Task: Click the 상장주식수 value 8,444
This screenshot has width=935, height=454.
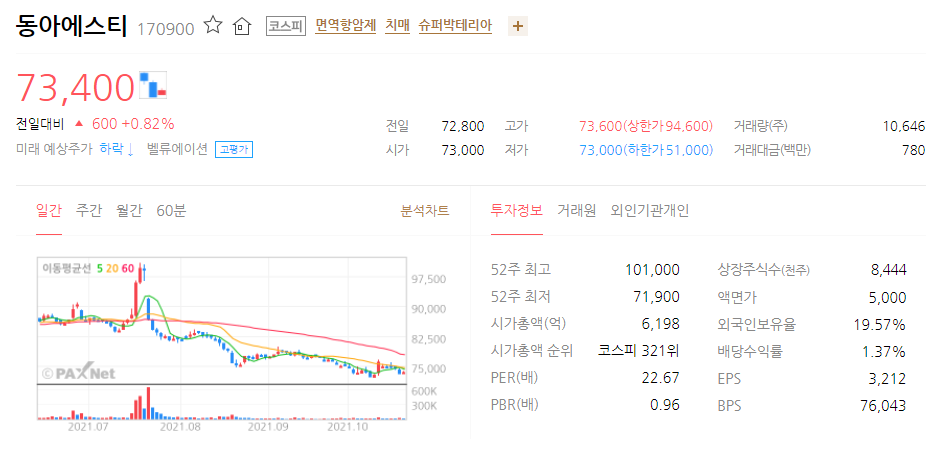Action: coord(889,270)
